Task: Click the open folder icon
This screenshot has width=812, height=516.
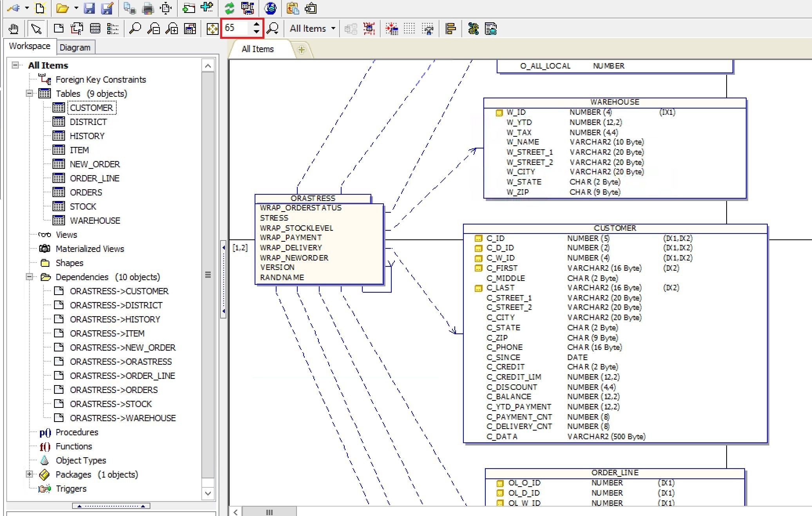Action: pos(62,8)
